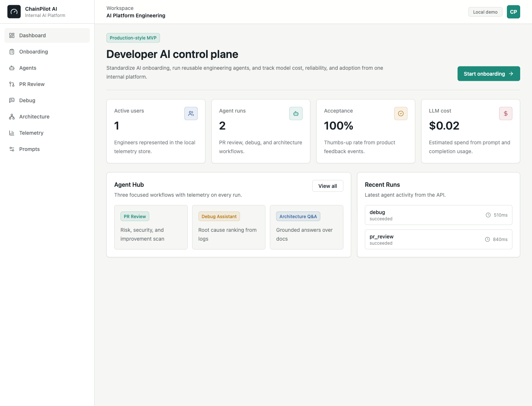Image resolution: width=532 pixels, height=406 pixels.
Task: Click the Start onboarding button
Action: (489, 73)
